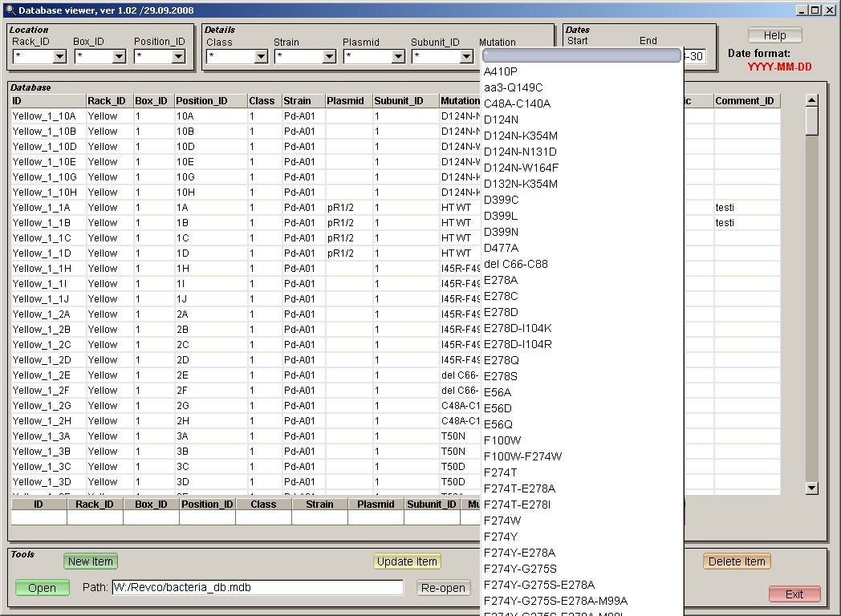Open the Box_ID filter dropdown
The image size is (841, 616).
pos(119,56)
